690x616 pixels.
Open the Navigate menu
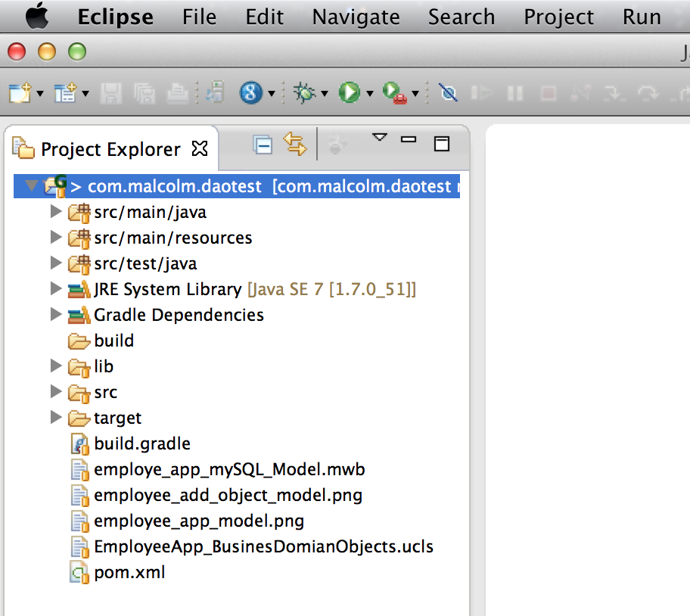tap(355, 17)
